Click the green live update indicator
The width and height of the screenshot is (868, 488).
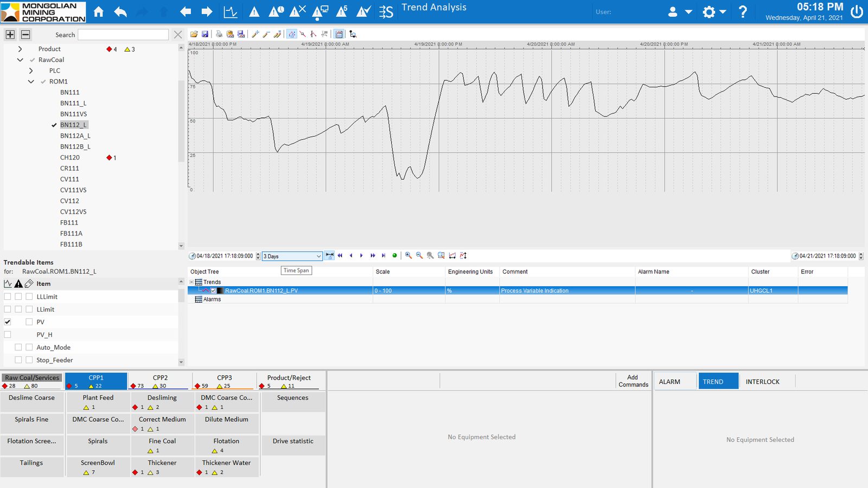[394, 255]
